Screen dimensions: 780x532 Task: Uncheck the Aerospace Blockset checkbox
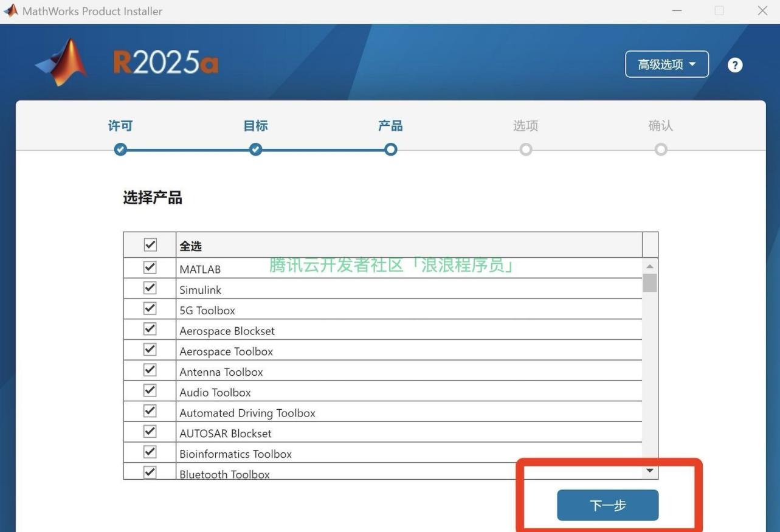(x=150, y=329)
